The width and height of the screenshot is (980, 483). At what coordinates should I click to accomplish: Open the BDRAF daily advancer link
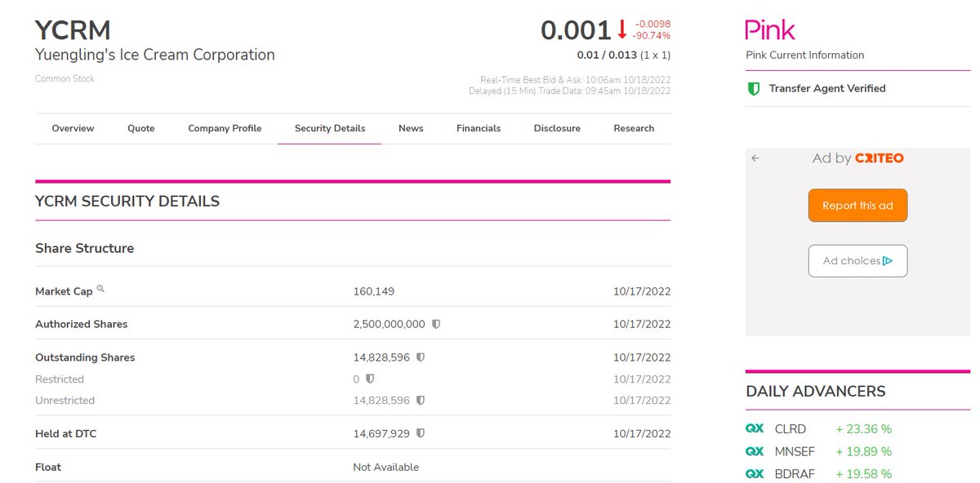(x=794, y=474)
